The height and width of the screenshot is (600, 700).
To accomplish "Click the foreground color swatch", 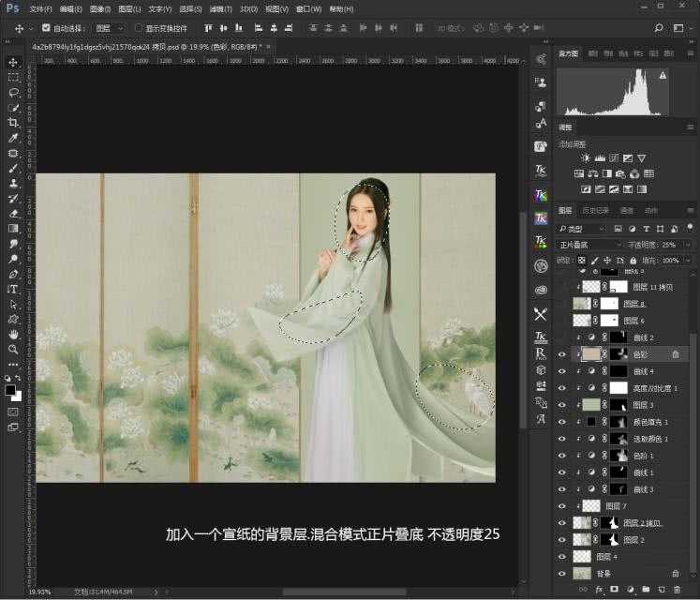I will pyautogui.click(x=10, y=389).
